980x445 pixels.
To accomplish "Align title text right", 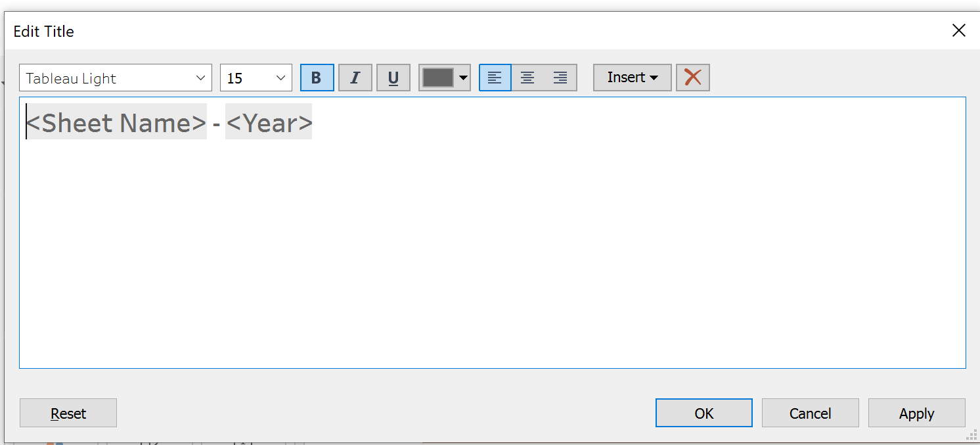I will point(560,78).
